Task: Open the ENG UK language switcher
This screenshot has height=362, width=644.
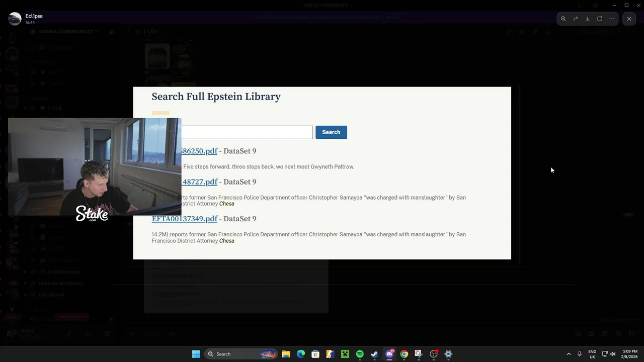Action: coord(592,354)
